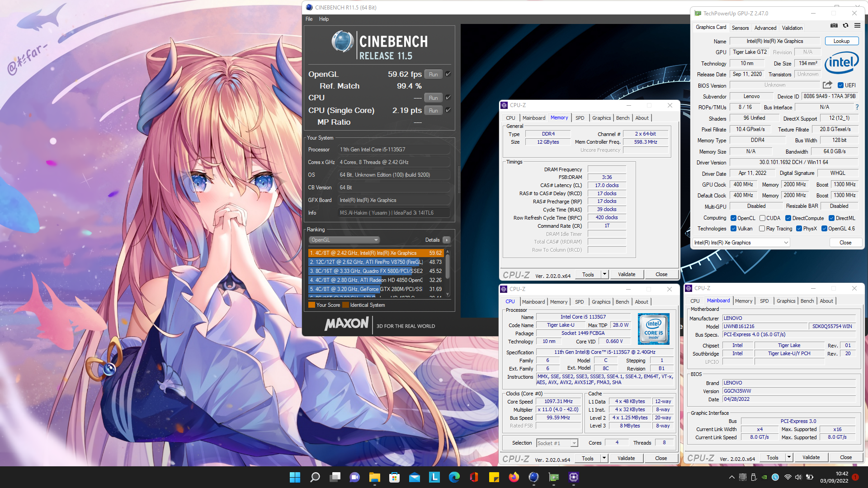This screenshot has height=488, width=868.
Task: Open the GPU-Z hamburger menu
Action: pos(857,26)
